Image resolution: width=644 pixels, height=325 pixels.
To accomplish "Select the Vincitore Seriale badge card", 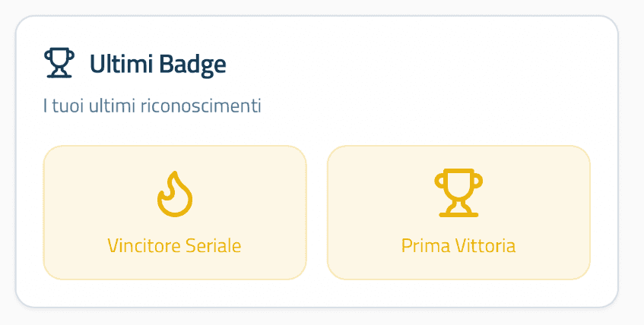I will [174, 213].
